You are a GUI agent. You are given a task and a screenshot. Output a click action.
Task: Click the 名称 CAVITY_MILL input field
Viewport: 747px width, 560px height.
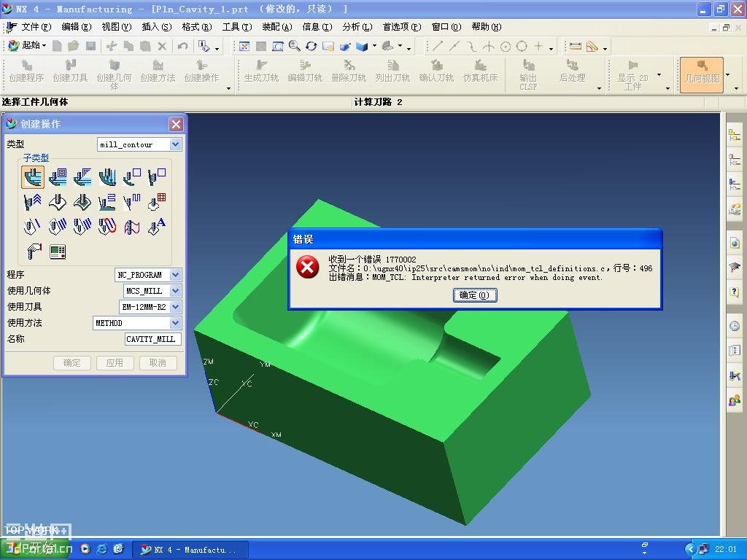click(153, 339)
